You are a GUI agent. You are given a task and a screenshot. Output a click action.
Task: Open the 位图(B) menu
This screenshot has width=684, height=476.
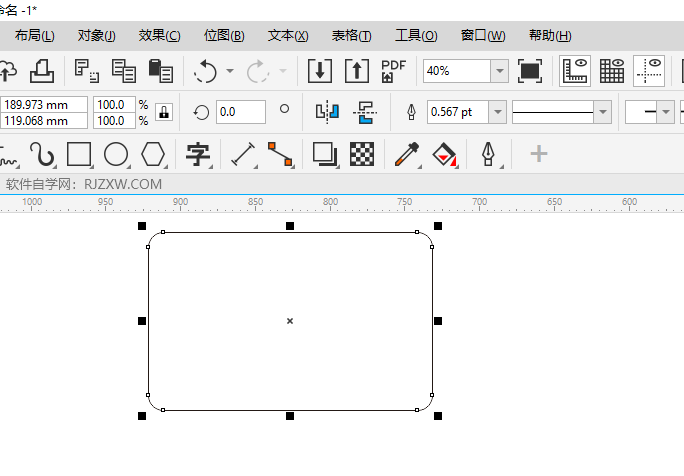[x=224, y=35]
